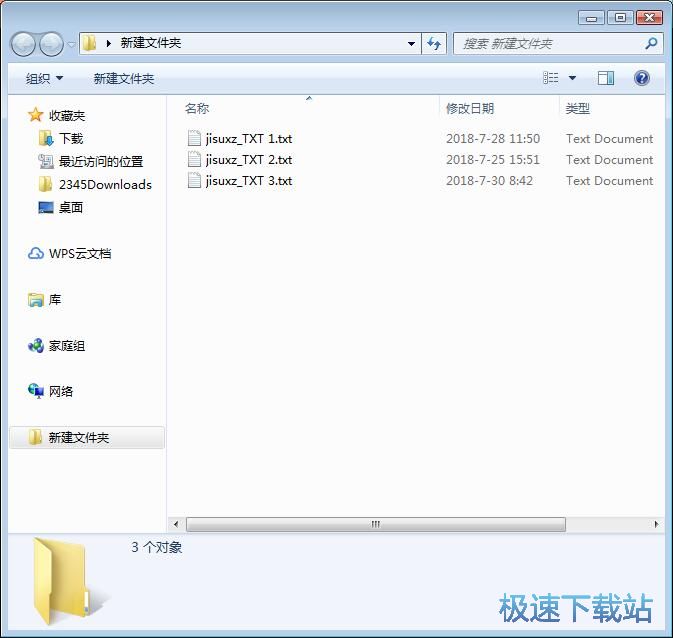Screen dimensions: 673x638
Task: Click the 新建文件夹 toolbar button
Action: (124, 79)
